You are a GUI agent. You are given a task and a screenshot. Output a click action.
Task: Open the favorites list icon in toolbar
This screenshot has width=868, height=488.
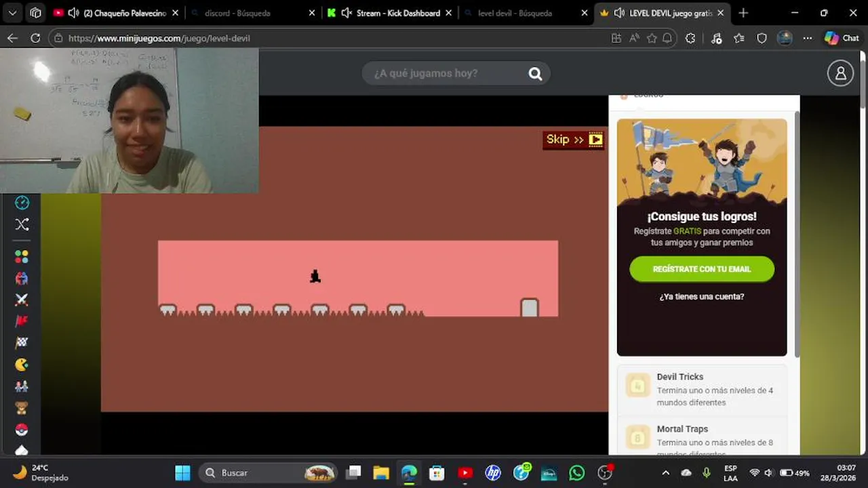[739, 39]
